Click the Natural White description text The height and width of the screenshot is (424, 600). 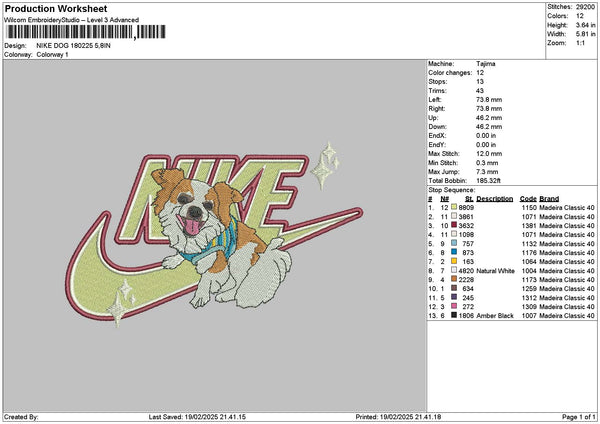[496, 271]
